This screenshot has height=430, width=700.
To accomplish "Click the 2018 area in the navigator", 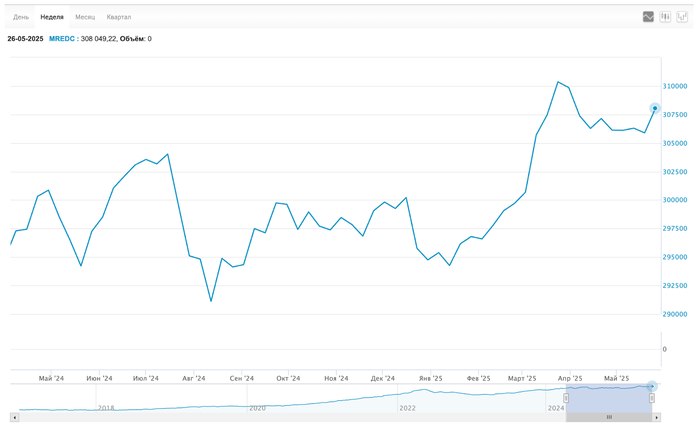I will tap(106, 408).
